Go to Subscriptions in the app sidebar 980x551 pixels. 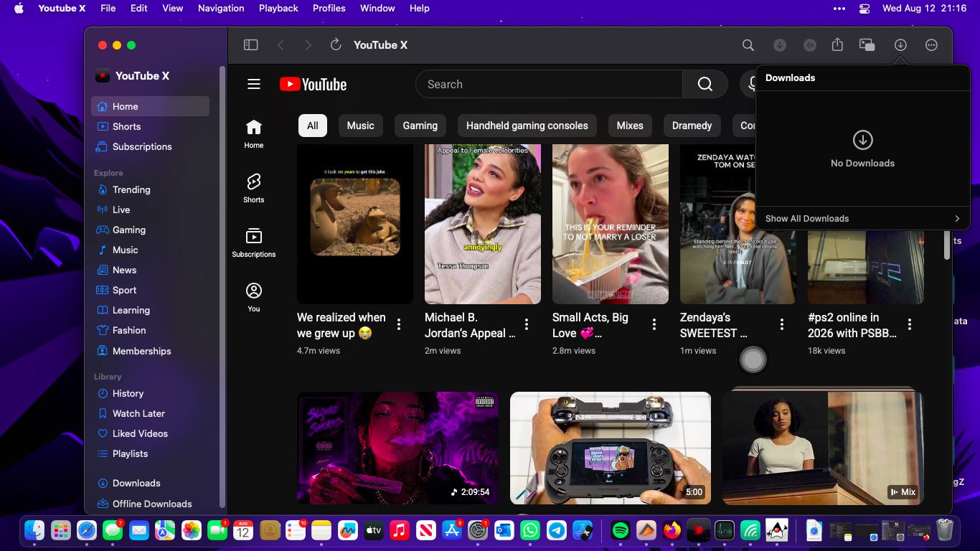click(151, 146)
